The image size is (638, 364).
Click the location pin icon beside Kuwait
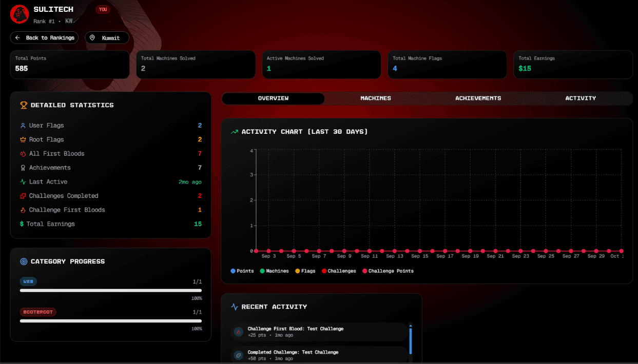(93, 38)
